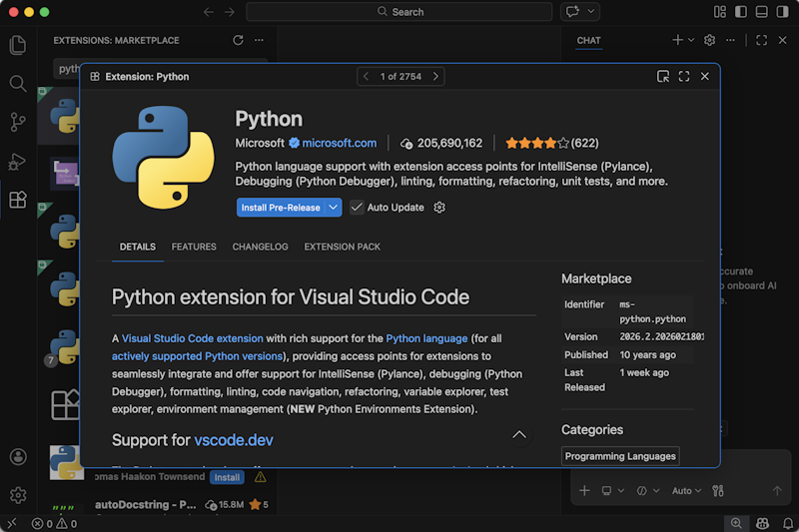Image resolution: width=799 pixels, height=532 pixels.
Task: Open Python language link
Action: coord(426,338)
